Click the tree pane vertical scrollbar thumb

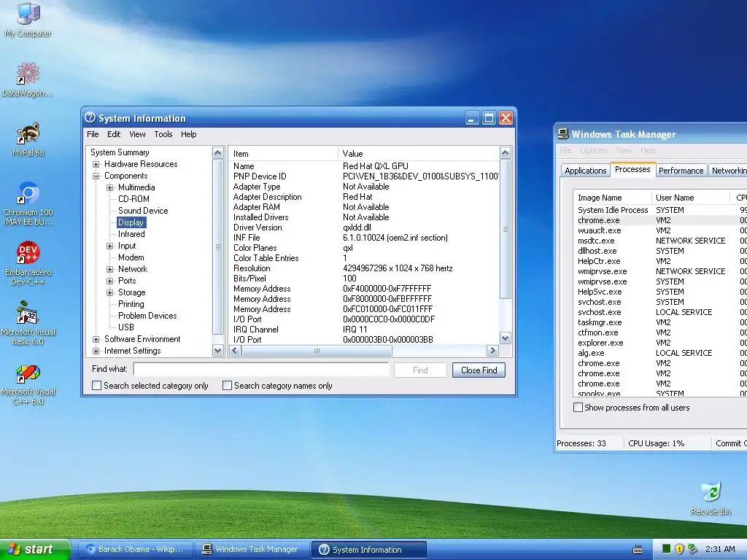217,246
